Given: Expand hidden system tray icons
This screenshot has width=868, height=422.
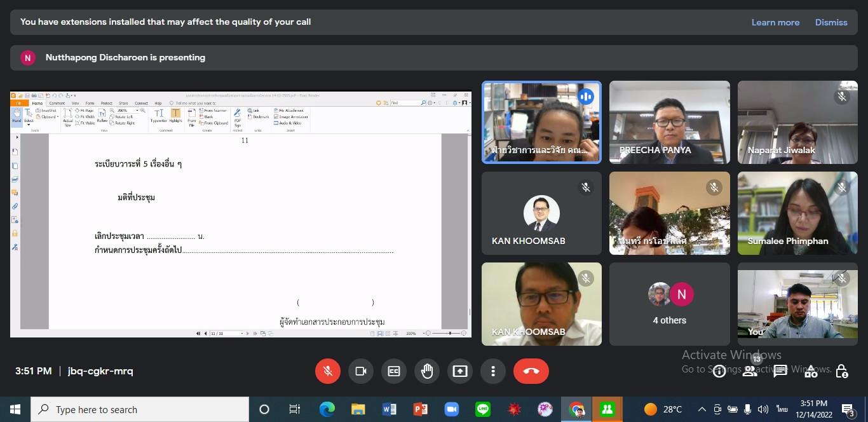Looking at the screenshot, I should point(702,409).
